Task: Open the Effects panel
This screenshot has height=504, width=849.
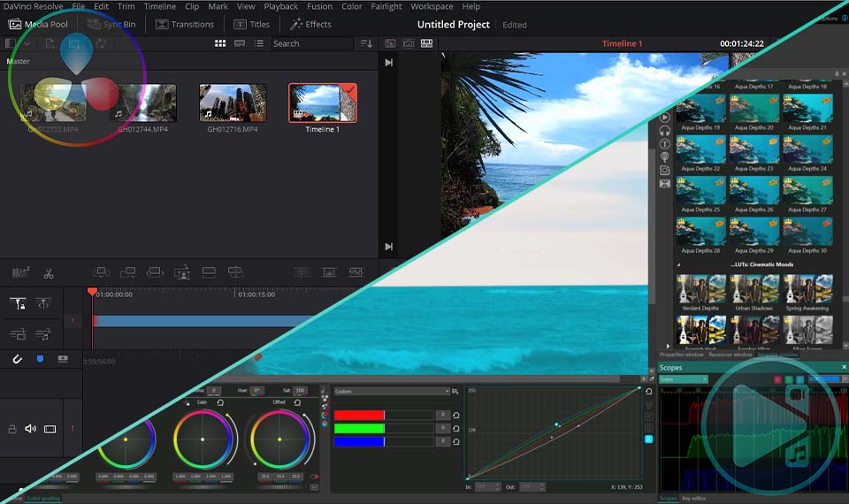Action: pyautogui.click(x=310, y=25)
